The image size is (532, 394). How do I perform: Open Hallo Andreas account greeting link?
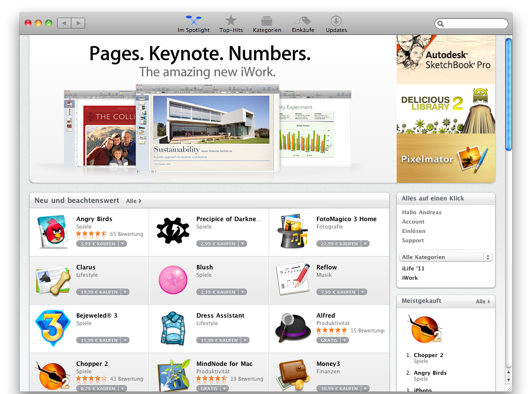pyautogui.click(x=422, y=212)
